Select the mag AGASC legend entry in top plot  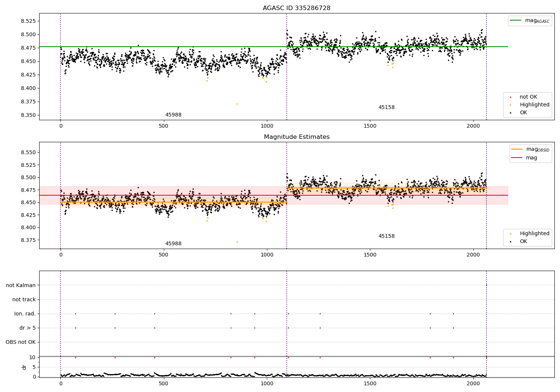point(530,21)
